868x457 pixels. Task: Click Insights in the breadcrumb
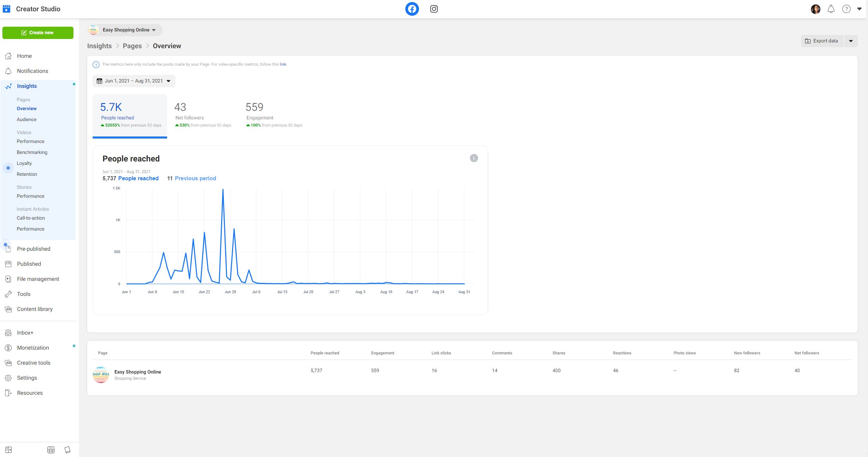pyautogui.click(x=99, y=46)
